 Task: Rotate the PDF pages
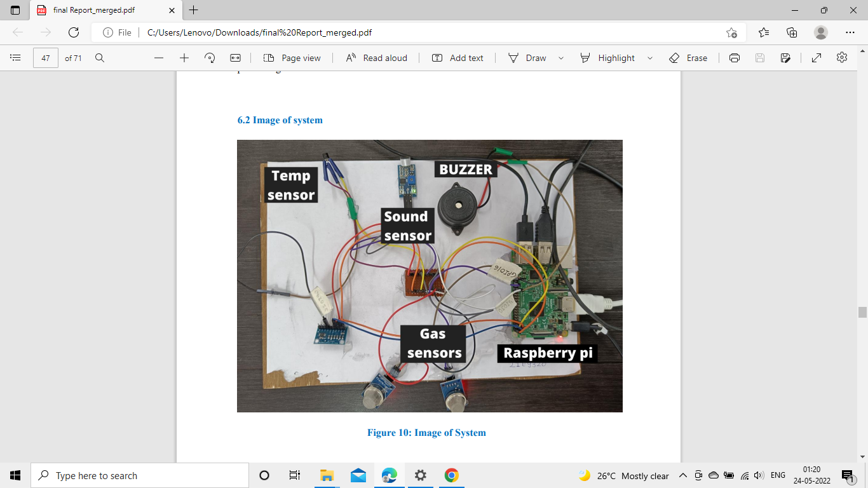[x=209, y=58]
